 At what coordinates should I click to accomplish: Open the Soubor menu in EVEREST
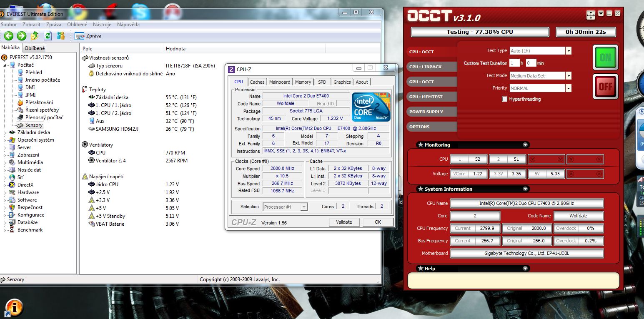pos(8,25)
